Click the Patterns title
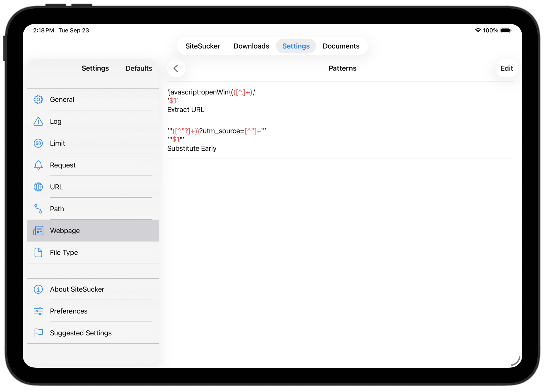 click(342, 68)
